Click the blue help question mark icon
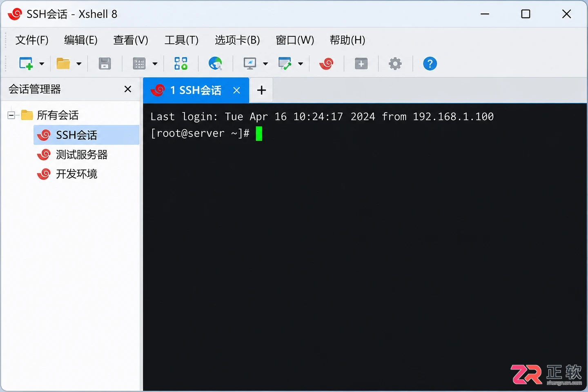 (430, 64)
